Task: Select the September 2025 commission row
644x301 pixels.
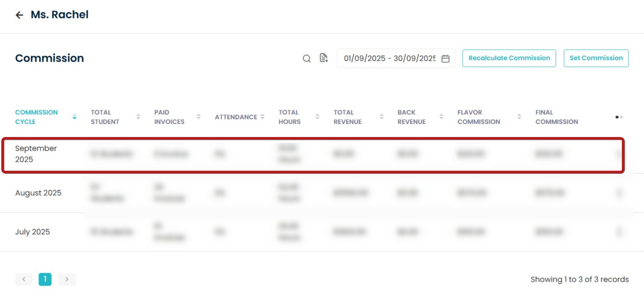Action: (36, 154)
